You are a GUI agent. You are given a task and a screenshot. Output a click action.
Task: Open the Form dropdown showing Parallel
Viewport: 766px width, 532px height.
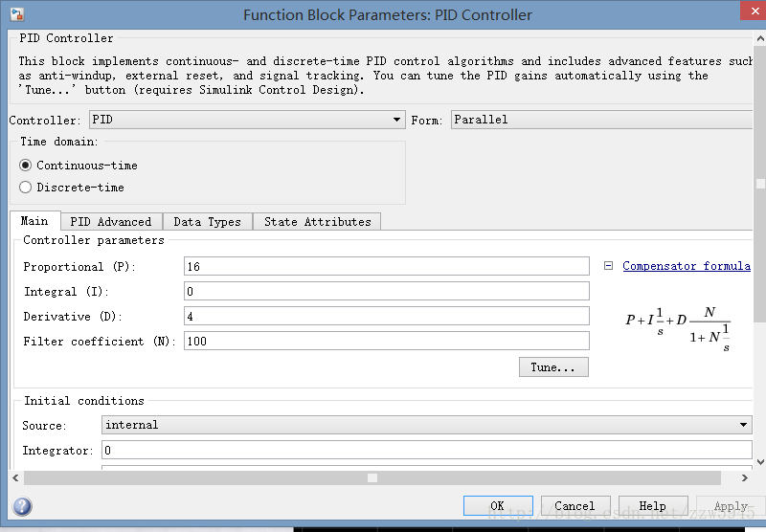pos(602,120)
